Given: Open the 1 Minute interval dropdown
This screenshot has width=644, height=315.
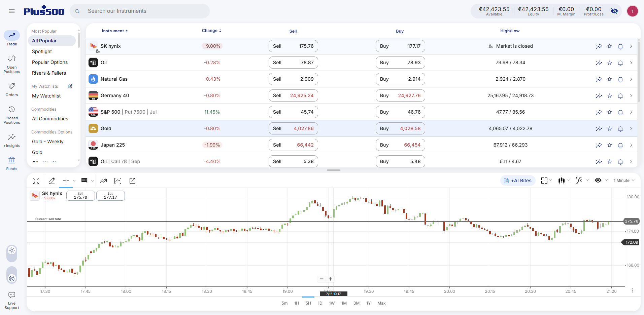Looking at the screenshot, I should tap(624, 181).
